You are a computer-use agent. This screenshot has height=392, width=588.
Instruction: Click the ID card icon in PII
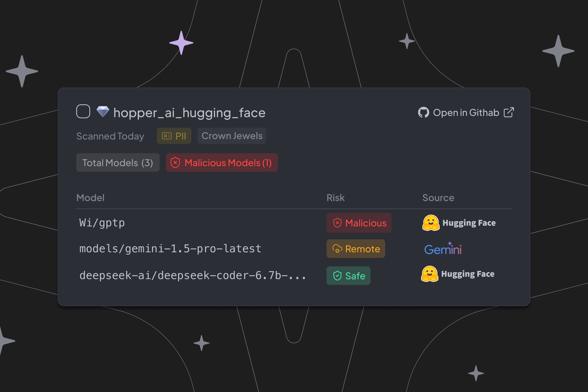click(167, 136)
